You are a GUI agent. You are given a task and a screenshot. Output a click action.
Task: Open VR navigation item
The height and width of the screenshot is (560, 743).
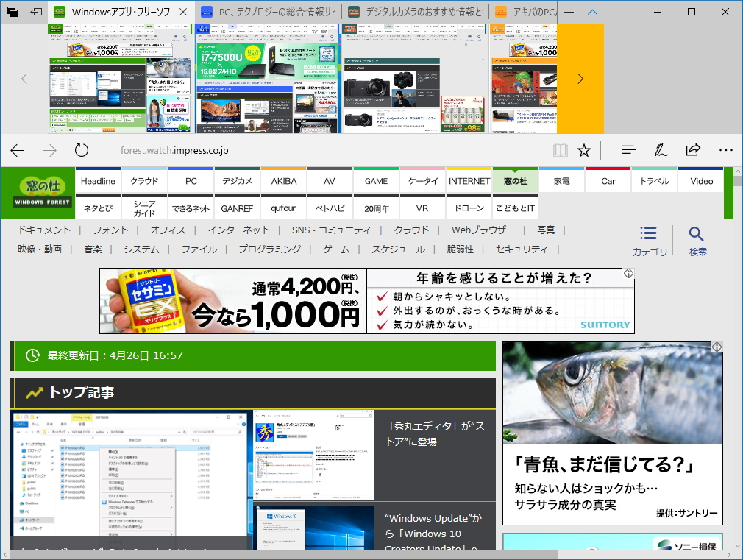click(423, 209)
